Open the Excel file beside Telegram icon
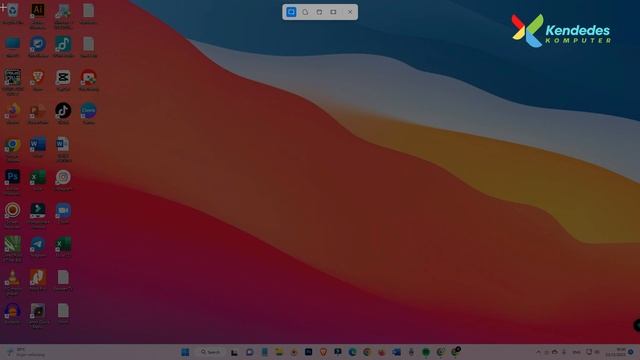The image size is (640, 360). [63, 247]
